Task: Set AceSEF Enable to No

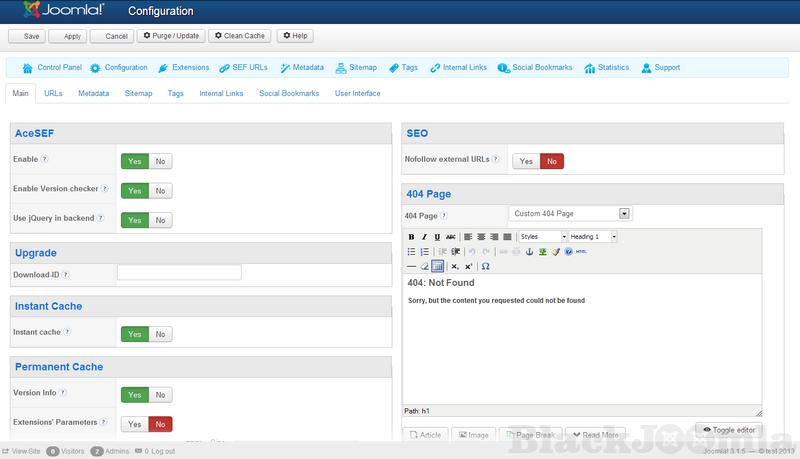Action: click(160, 160)
